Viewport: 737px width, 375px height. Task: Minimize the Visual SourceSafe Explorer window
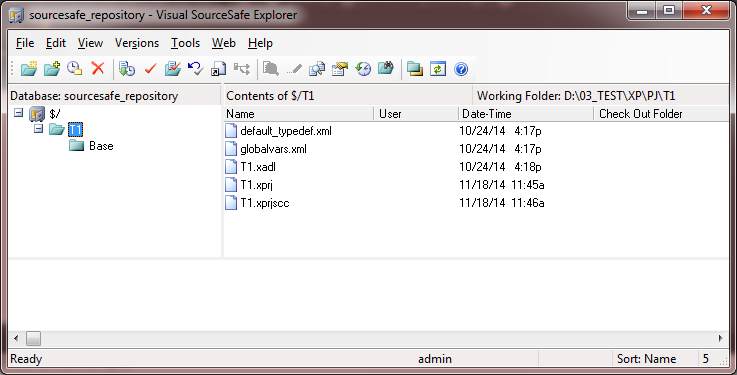pyautogui.click(x=642, y=10)
